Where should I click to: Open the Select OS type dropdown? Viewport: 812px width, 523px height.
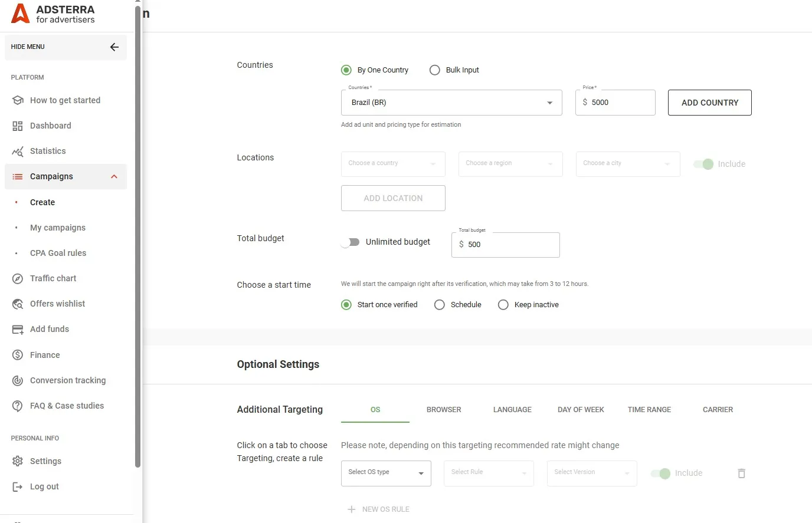[386, 473]
